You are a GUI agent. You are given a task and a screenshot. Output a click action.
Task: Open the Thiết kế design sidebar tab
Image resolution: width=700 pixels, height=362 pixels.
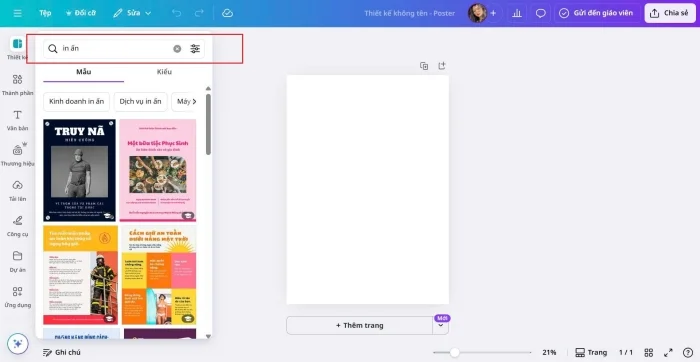pyautogui.click(x=17, y=48)
